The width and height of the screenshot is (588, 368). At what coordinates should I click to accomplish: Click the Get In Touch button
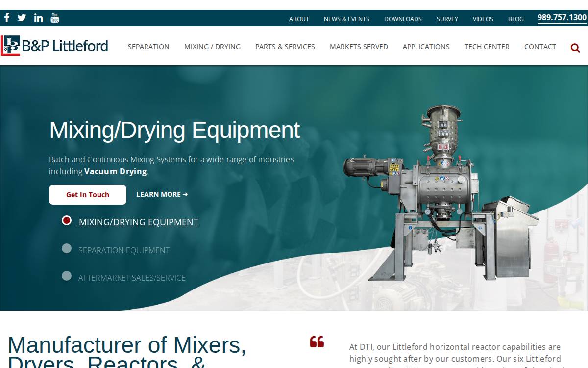tap(88, 195)
